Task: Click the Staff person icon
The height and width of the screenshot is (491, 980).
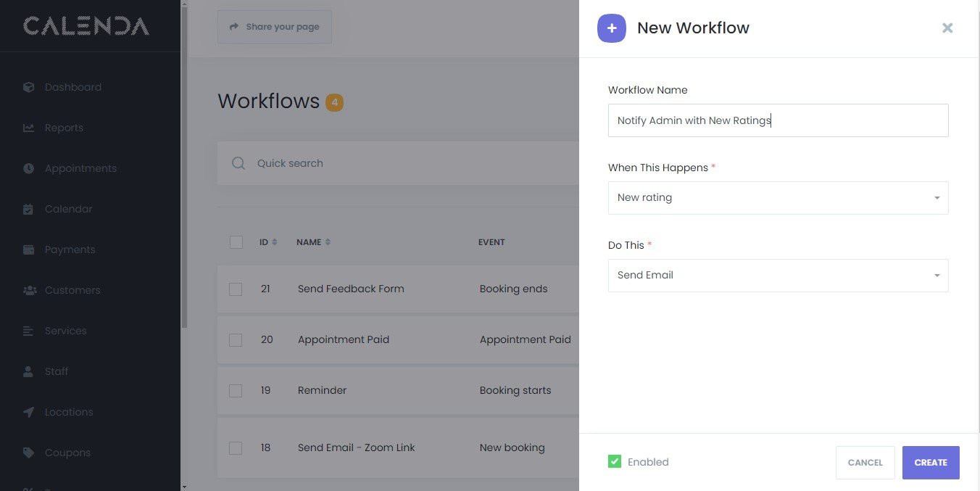Action: pyautogui.click(x=29, y=371)
